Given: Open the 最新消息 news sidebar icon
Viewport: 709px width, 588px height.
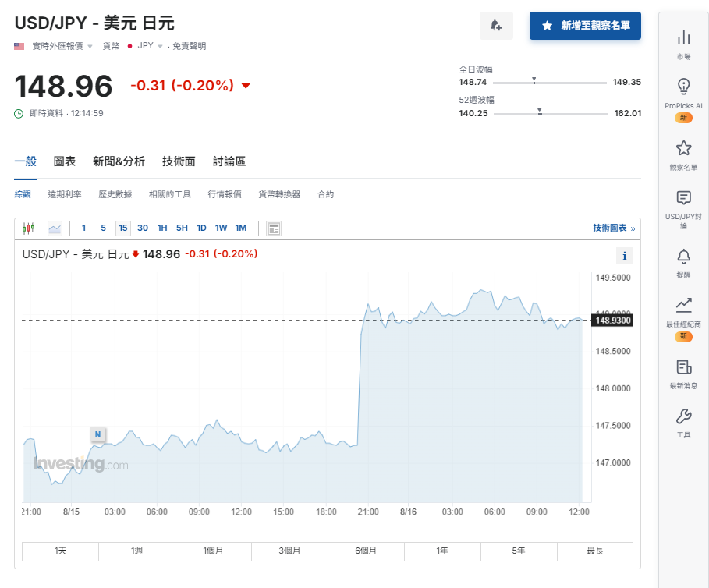Looking at the screenshot, I should [684, 365].
